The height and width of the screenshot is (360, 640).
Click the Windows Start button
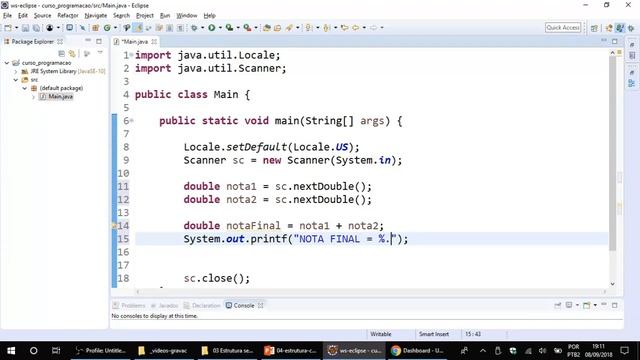click(x=11, y=351)
